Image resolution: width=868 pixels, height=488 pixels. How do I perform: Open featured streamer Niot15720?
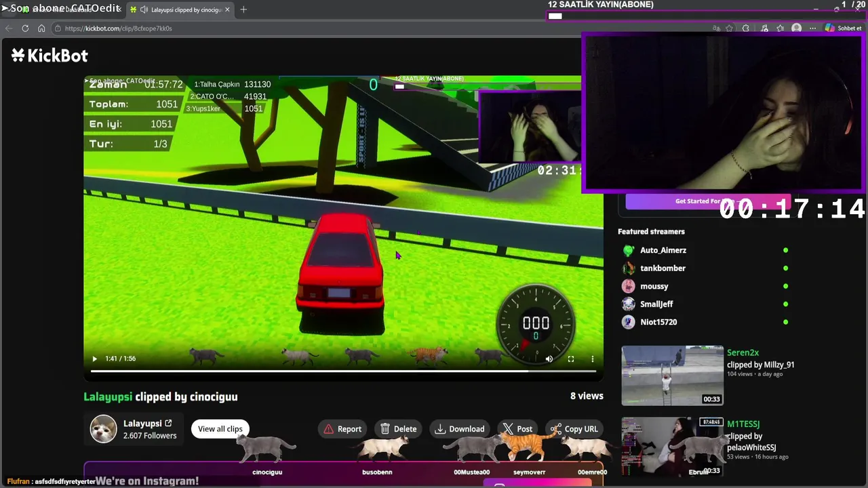pyautogui.click(x=658, y=322)
